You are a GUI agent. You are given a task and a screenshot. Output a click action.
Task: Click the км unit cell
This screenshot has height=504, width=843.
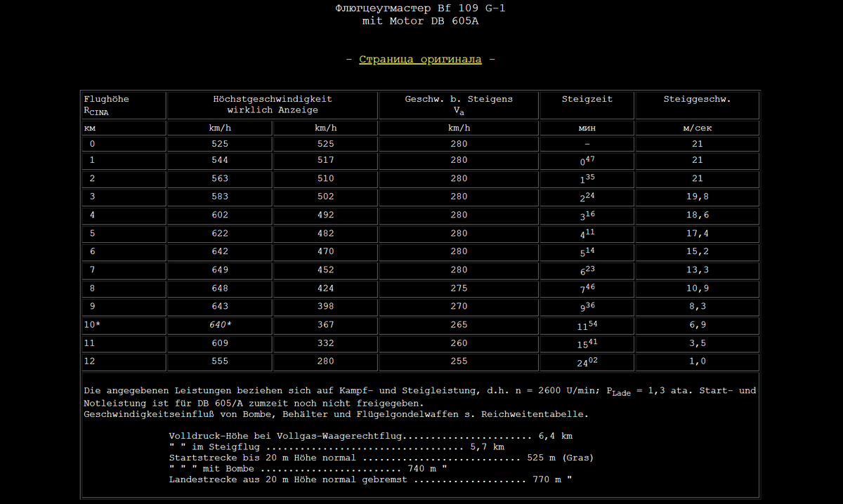(124, 128)
